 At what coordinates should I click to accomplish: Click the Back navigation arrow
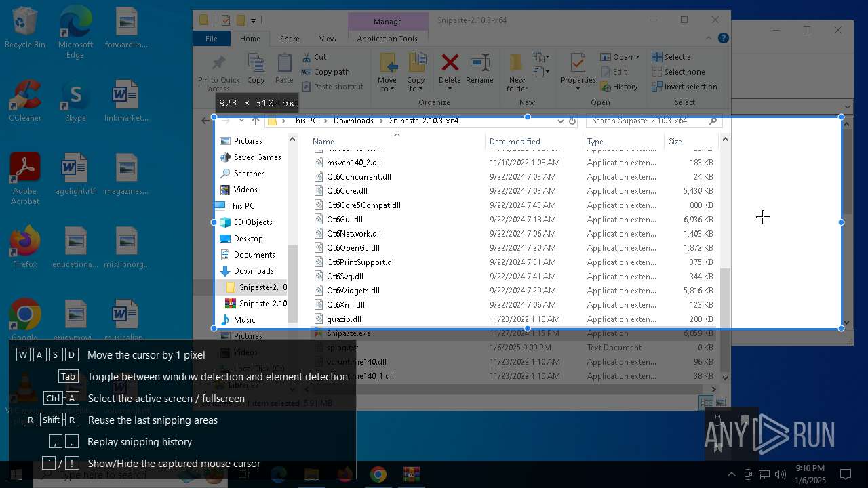click(x=206, y=121)
